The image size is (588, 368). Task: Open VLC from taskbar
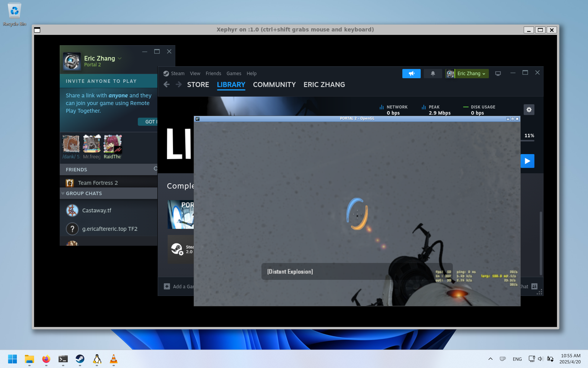click(x=114, y=359)
